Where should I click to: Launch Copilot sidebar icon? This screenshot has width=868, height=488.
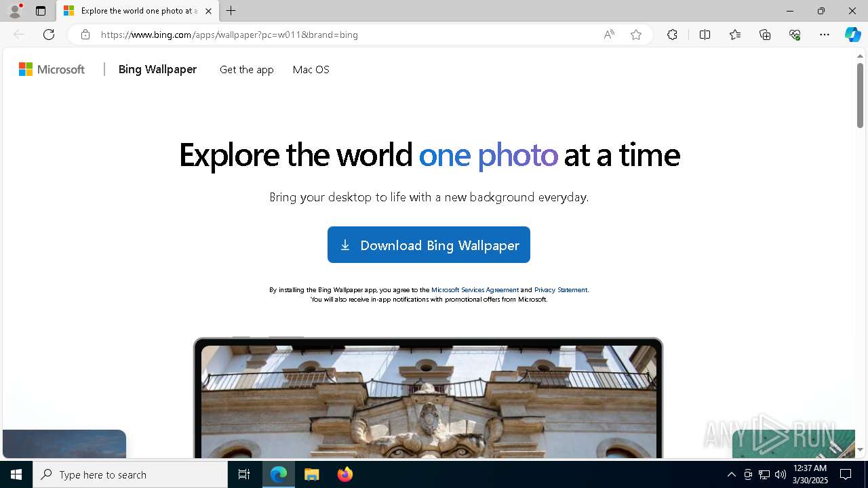852,35
